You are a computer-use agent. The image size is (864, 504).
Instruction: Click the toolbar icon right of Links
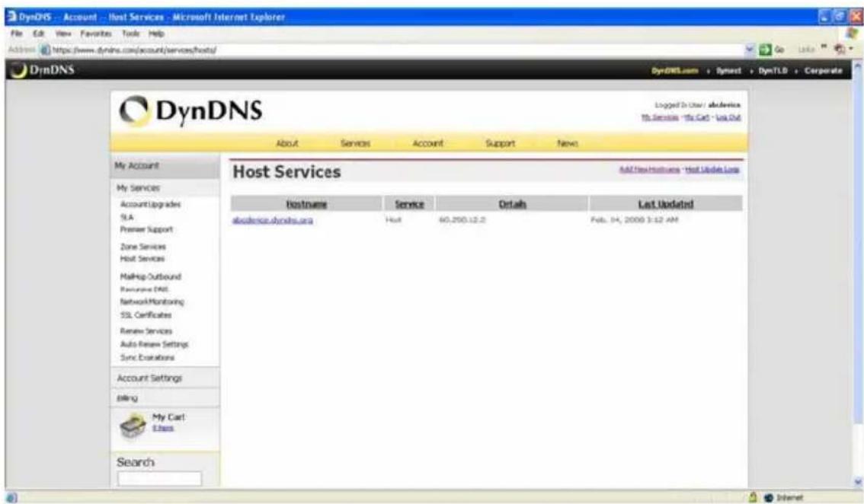click(839, 49)
